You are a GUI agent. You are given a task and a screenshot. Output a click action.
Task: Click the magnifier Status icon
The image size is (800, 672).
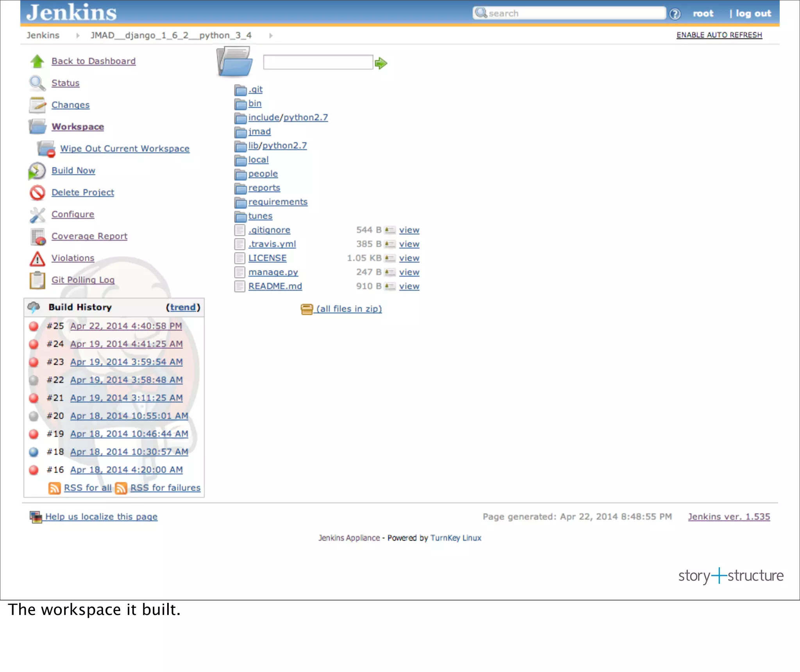click(37, 83)
